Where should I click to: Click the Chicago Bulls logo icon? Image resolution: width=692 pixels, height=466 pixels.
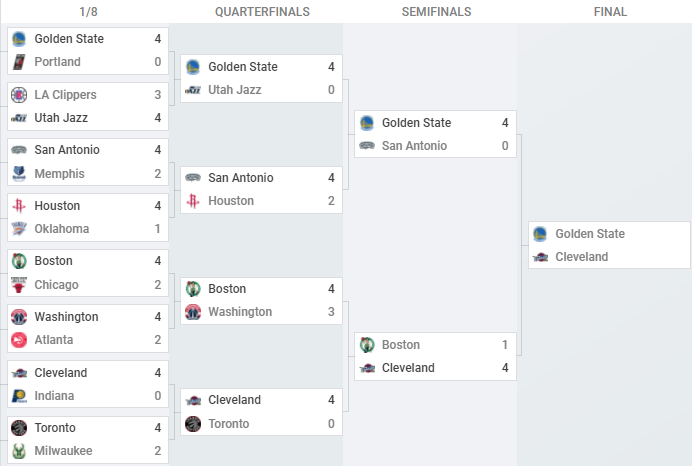(x=19, y=285)
